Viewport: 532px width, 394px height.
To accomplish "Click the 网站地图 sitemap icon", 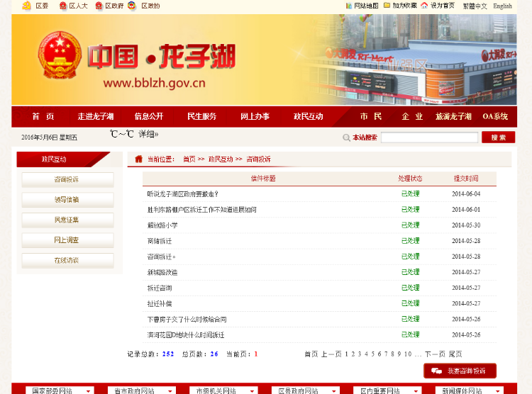I will pyautogui.click(x=348, y=6).
